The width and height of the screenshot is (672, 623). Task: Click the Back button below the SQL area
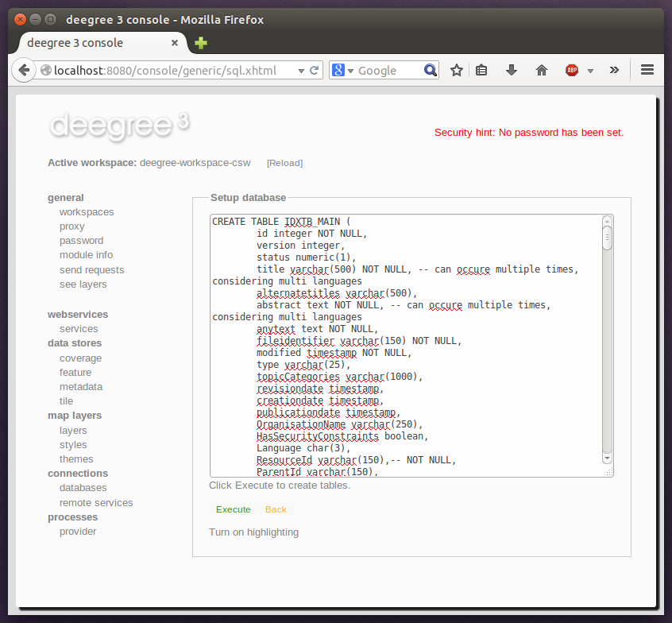(x=275, y=509)
